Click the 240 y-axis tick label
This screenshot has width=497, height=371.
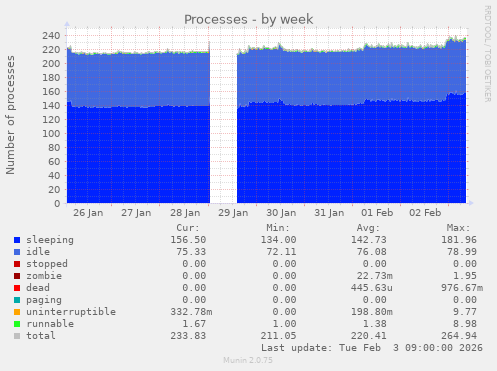point(51,36)
